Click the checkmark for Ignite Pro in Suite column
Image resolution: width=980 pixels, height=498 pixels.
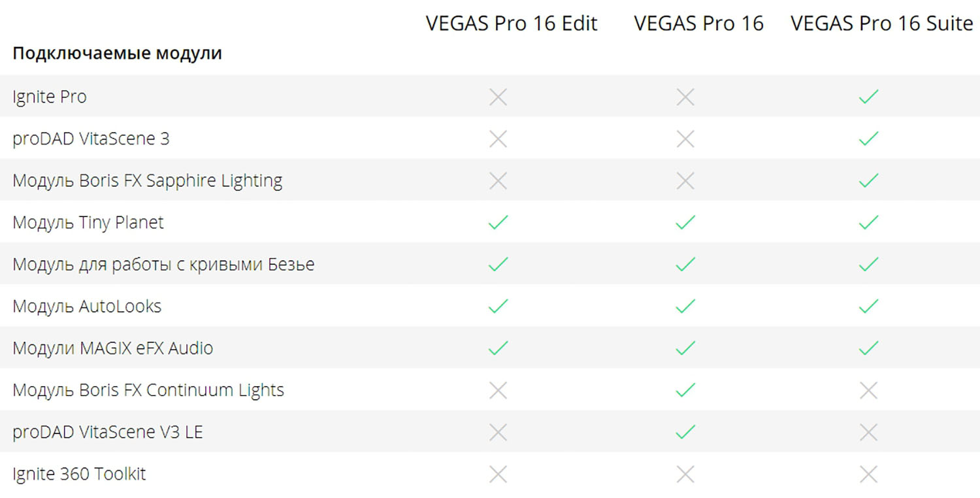tap(868, 97)
